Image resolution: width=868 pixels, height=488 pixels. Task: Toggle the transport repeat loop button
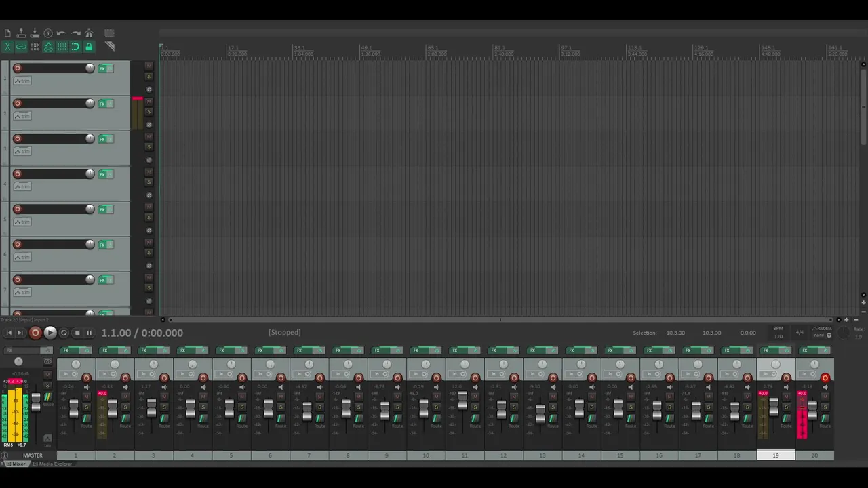(64, 333)
